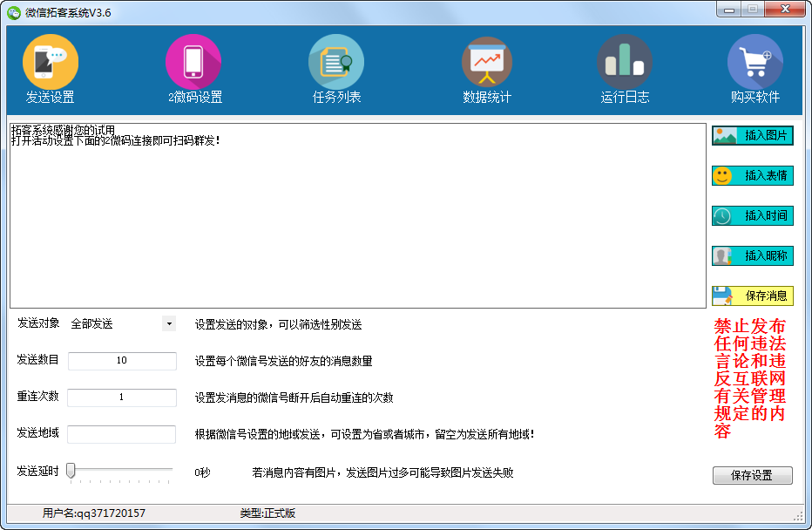This screenshot has height=530, width=812.
Task: Open 发送设置 send settings icon
Action: click(51, 62)
